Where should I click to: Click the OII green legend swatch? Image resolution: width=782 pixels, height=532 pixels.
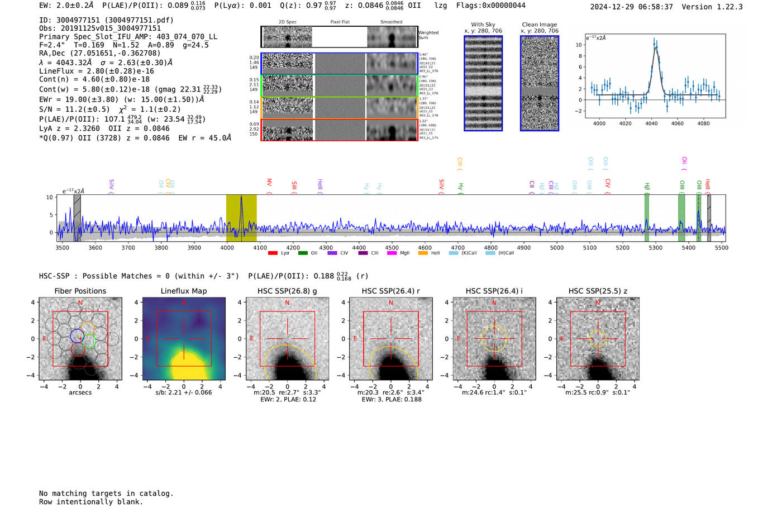click(x=303, y=253)
